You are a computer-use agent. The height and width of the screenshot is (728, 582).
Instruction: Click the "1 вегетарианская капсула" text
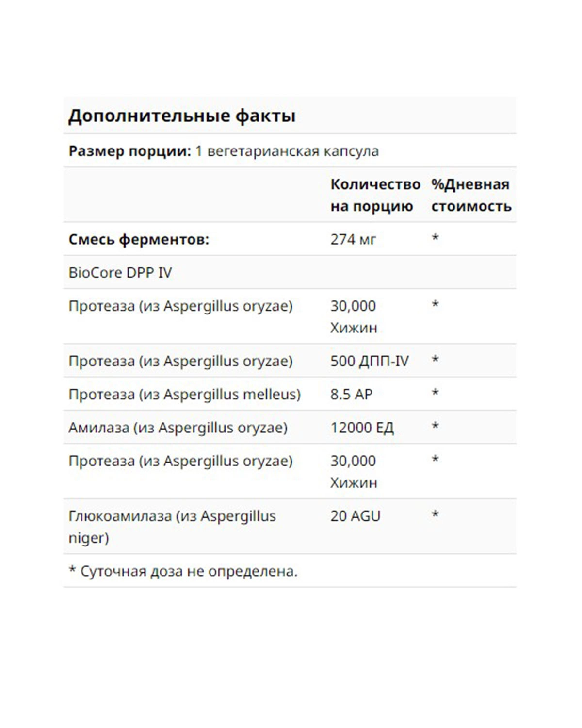pyautogui.click(x=287, y=151)
